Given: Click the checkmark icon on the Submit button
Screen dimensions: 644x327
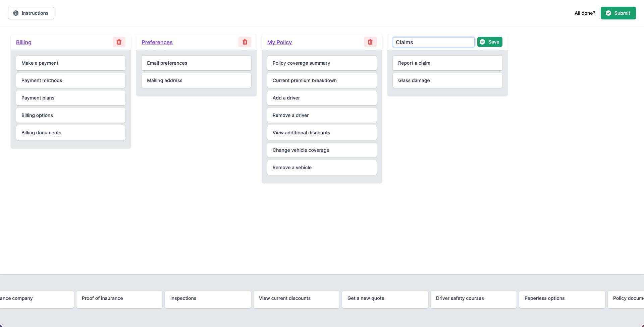Looking at the screenshot, I should [x=608, y=13].
